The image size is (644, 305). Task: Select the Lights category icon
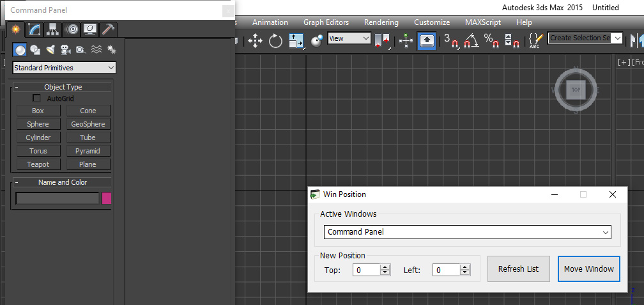pos(50,49)
